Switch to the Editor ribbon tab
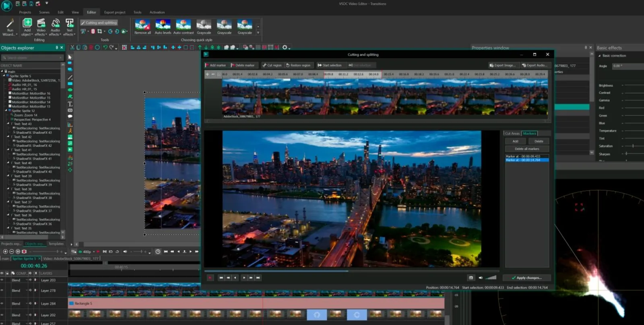 point(91,12)
